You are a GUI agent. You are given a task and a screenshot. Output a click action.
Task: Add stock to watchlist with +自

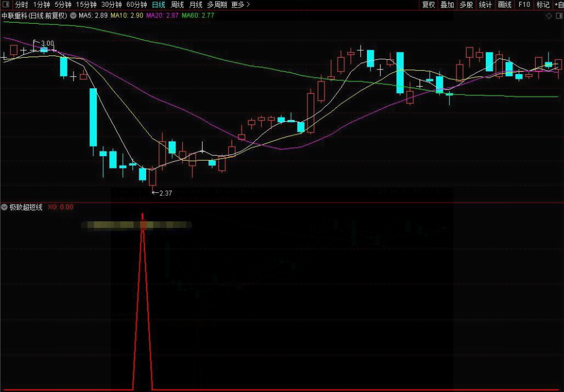pyautogui.click(x=559, y=5)
